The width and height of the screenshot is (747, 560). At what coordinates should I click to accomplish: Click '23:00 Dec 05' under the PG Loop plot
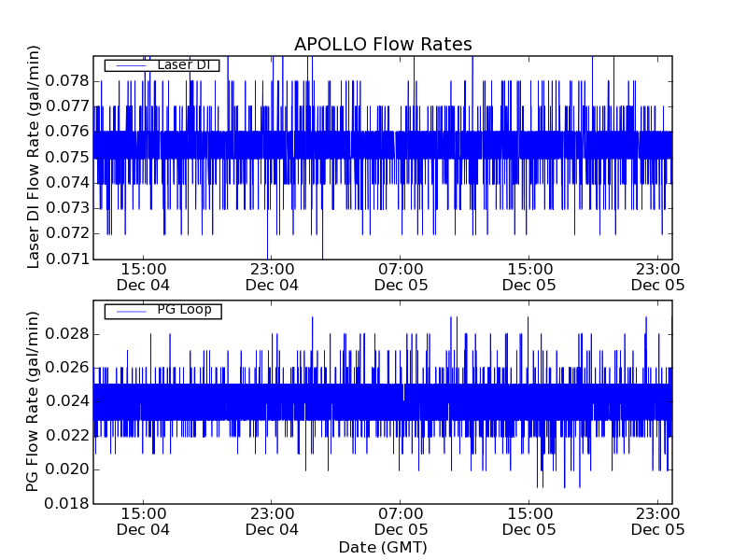[658, 522]
